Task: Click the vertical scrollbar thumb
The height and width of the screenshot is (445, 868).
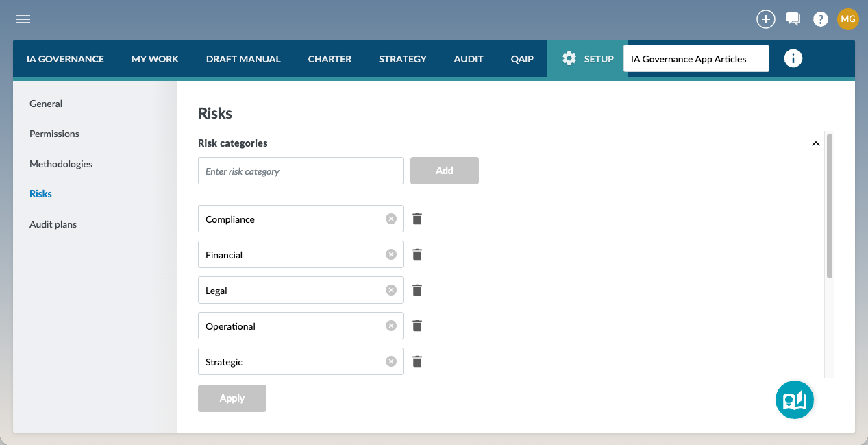Action: [x=830, y=206]
